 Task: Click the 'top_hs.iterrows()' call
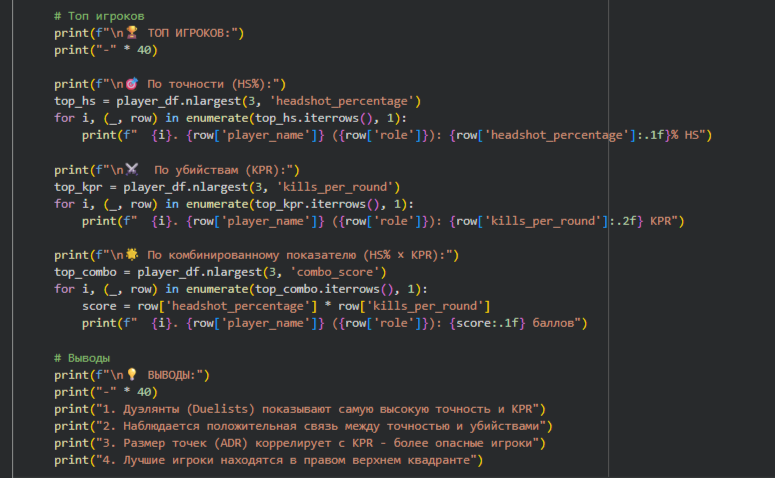(x=314, y=118)
